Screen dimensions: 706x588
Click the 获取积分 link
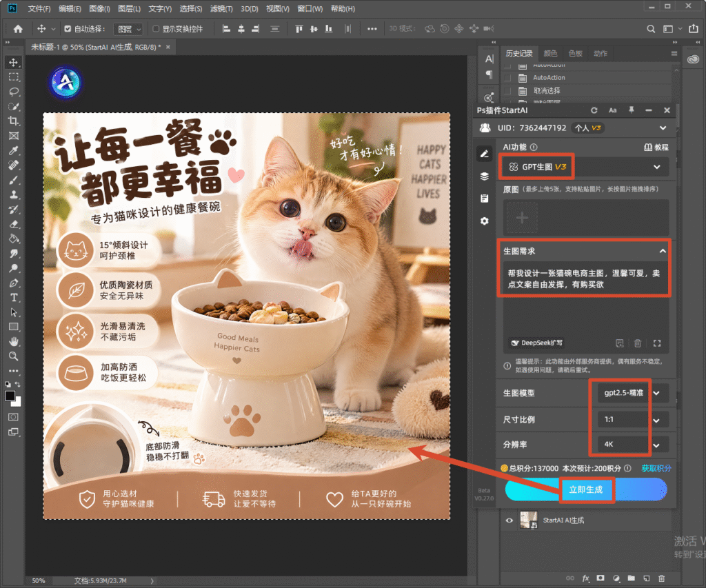click(656, 469)
